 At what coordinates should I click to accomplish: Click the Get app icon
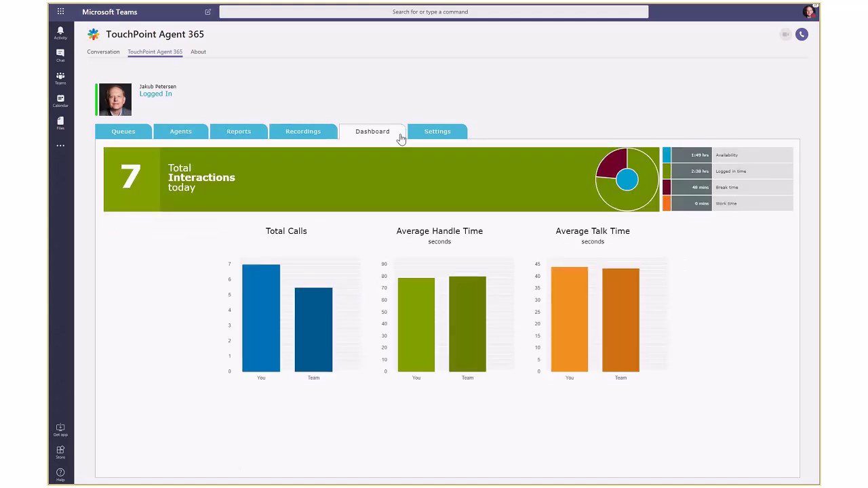(60, 429)
